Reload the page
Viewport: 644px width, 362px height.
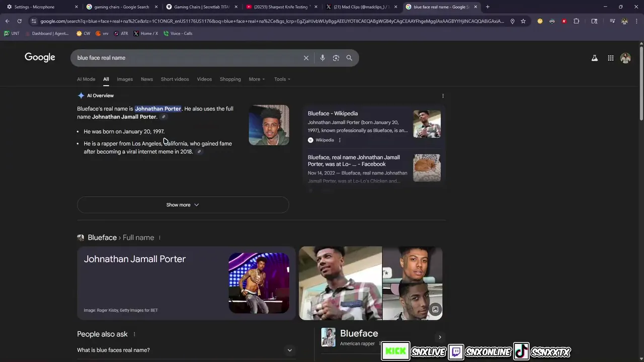point(19,21)
